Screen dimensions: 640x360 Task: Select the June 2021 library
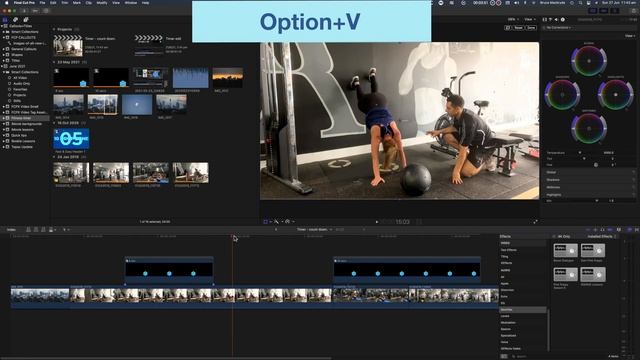(x=17, y=66)
